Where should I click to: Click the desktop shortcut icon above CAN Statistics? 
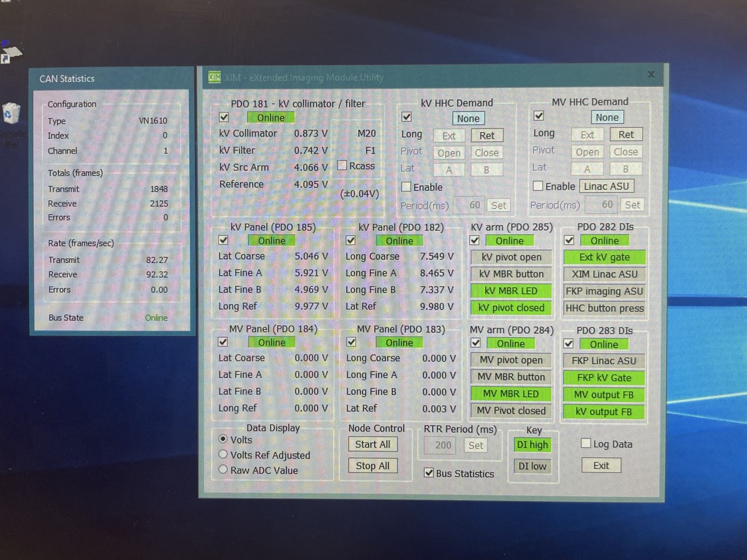point(11,54)
